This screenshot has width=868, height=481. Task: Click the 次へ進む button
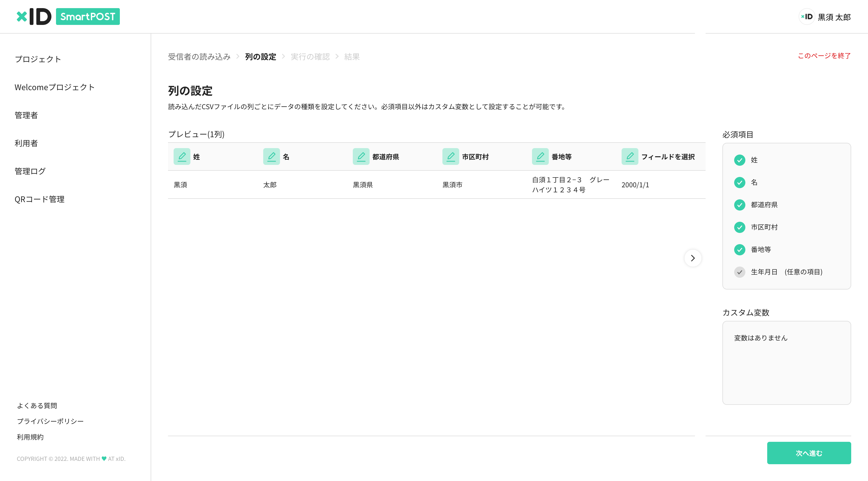(809, 453)
